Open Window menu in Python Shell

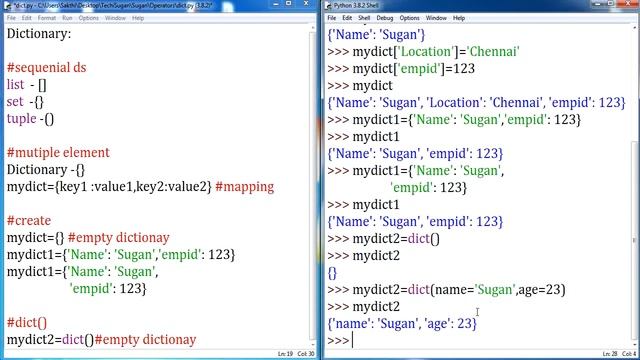pyautogui.click(x=436, y=18)
